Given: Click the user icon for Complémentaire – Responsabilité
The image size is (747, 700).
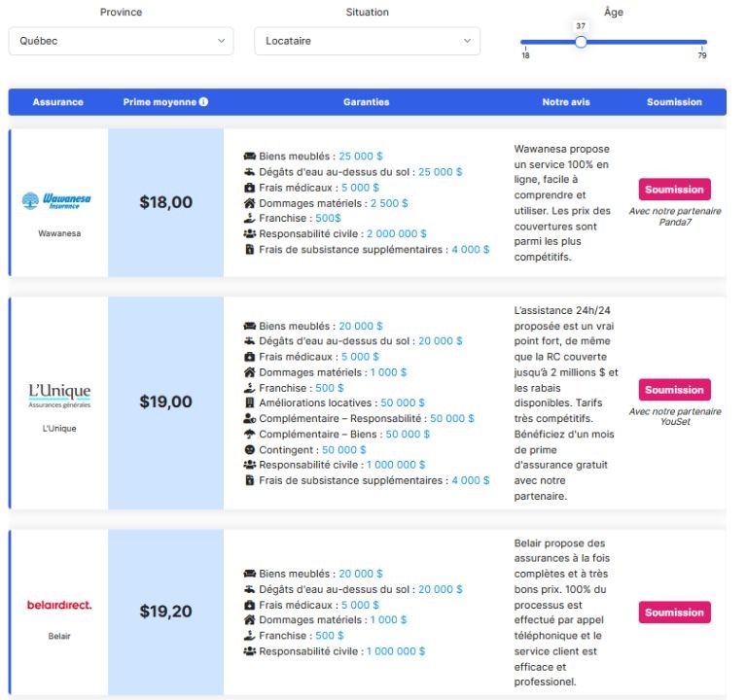Looking at the screenshot, I should (250, 419).
